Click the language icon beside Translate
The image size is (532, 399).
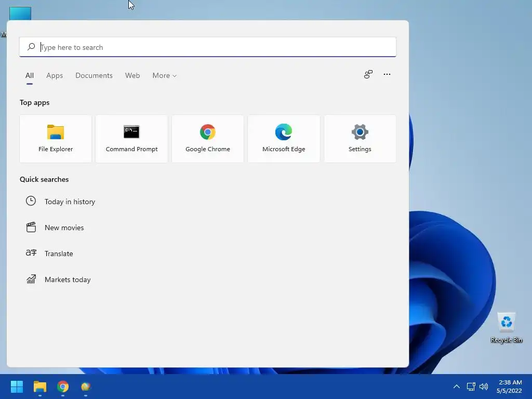(x=31, y=253)
